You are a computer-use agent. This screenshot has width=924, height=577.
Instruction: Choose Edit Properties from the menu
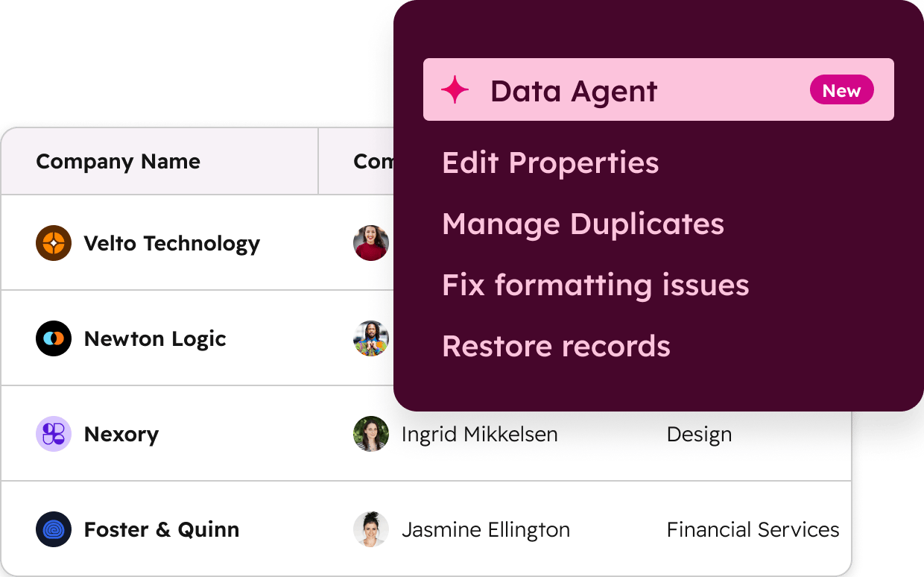(550, 163)
